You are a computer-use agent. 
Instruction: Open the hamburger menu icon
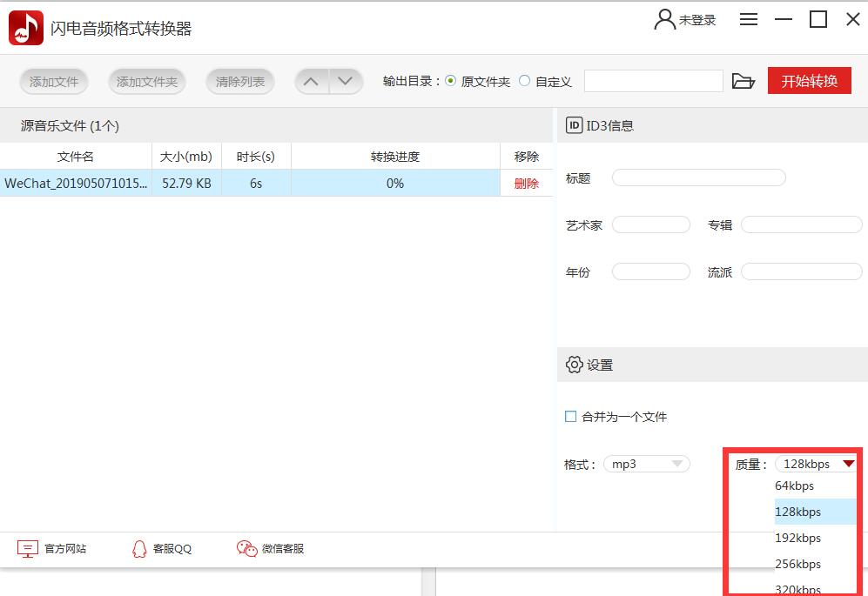coord(748,19)
